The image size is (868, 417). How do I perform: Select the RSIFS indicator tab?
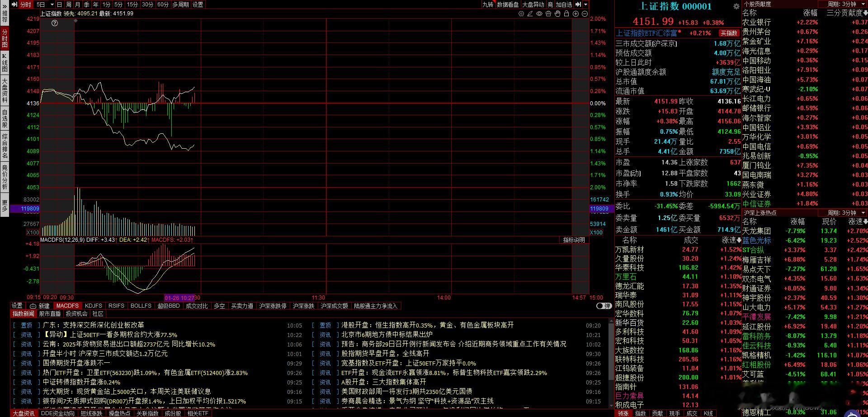click(x=116, y=306)
